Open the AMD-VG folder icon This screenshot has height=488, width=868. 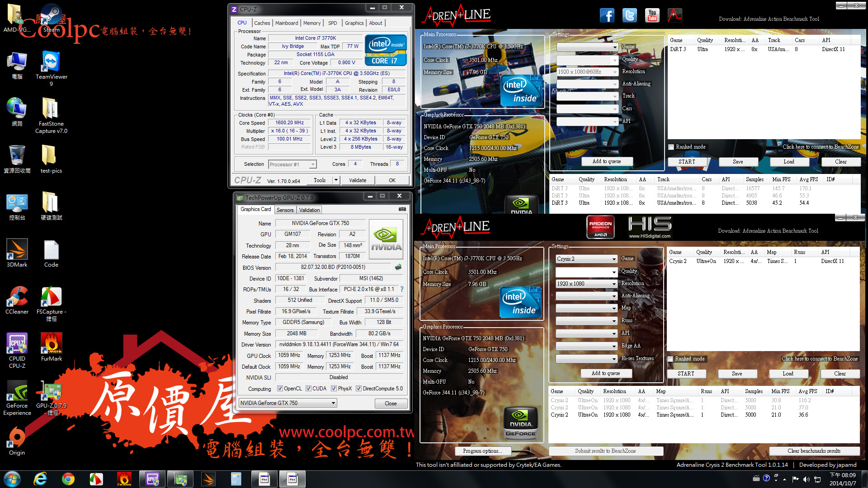[x=17, y=18]
